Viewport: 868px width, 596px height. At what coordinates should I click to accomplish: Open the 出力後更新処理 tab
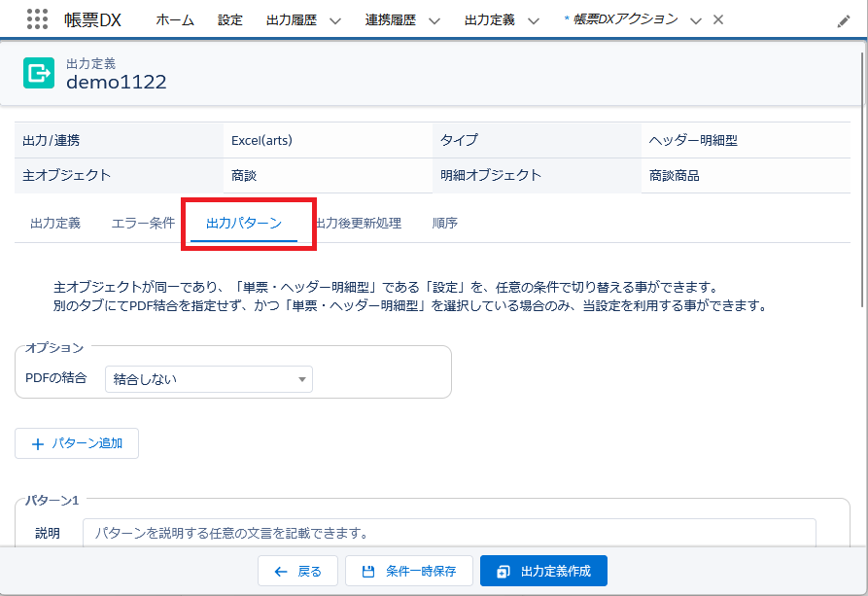tap(359, 223)
